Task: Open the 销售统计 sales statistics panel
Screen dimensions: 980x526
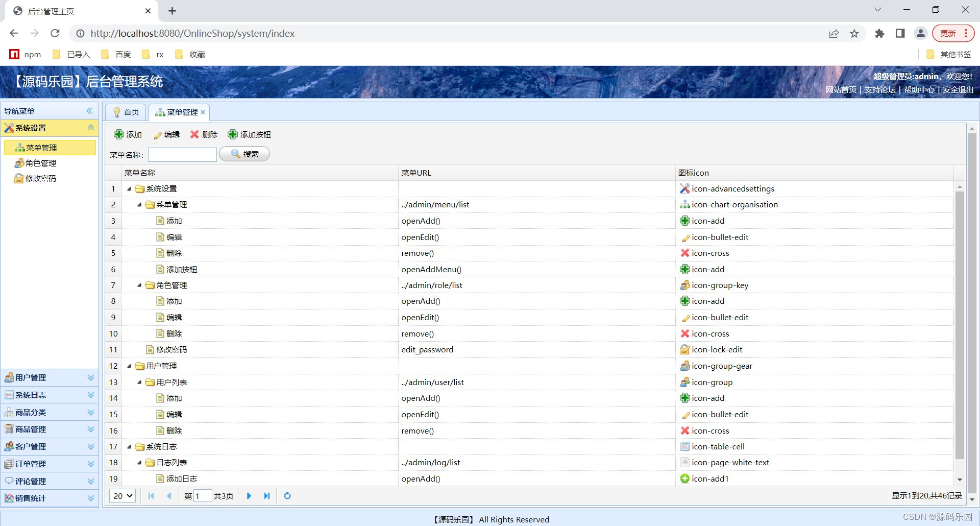Action: click(x=31, y=498)
